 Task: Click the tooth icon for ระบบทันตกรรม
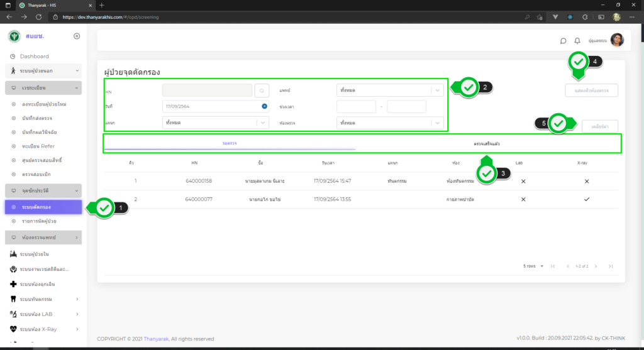click(13, 298)
